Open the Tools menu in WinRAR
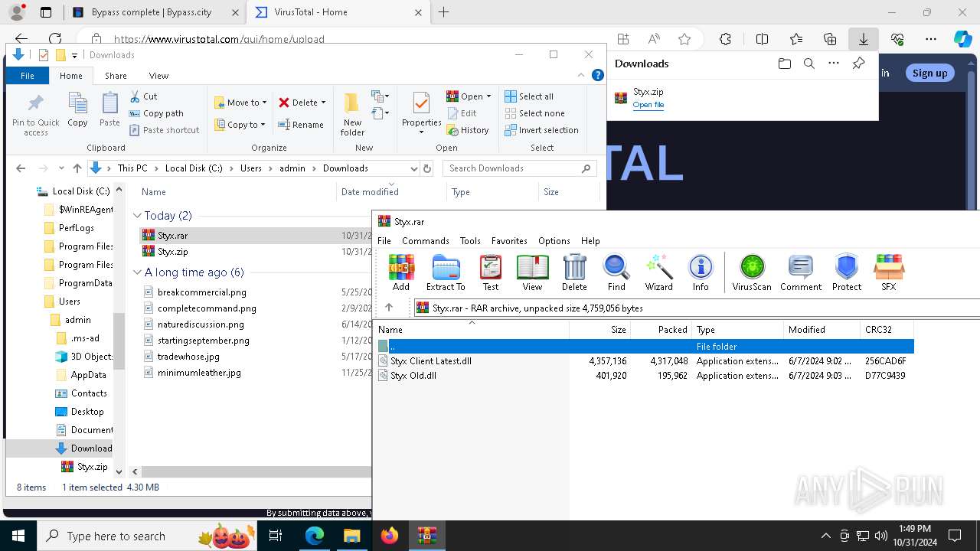Screen dimensions: 980x551 [x=470, y=240]
